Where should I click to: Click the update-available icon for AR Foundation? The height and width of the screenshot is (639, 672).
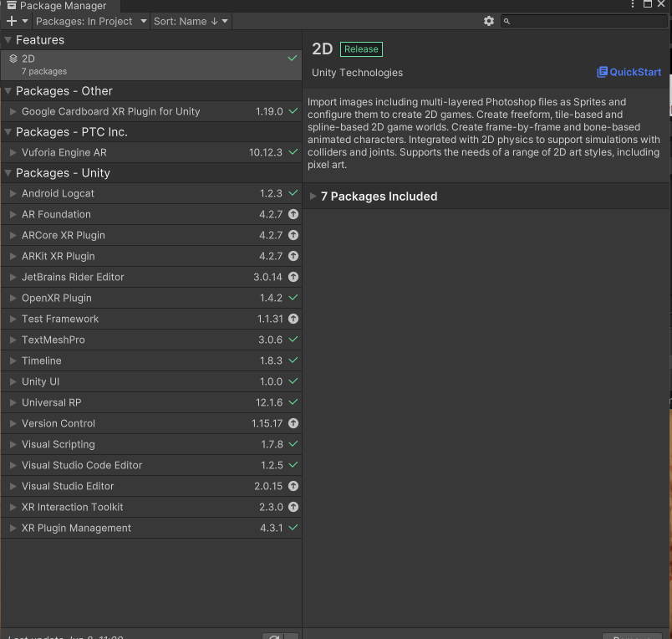(x=293, y=214)
